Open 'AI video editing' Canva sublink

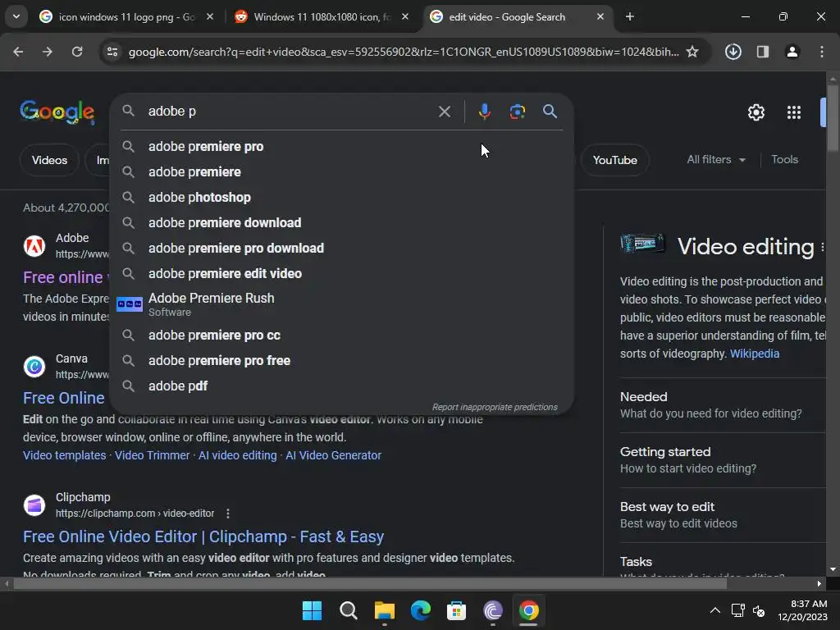click(237, 455)
